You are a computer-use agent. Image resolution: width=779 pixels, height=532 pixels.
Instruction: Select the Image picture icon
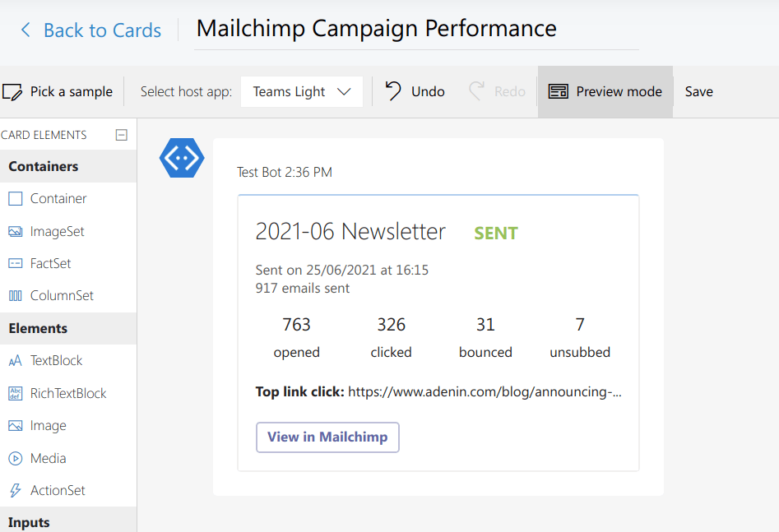[x=16, y=426]
